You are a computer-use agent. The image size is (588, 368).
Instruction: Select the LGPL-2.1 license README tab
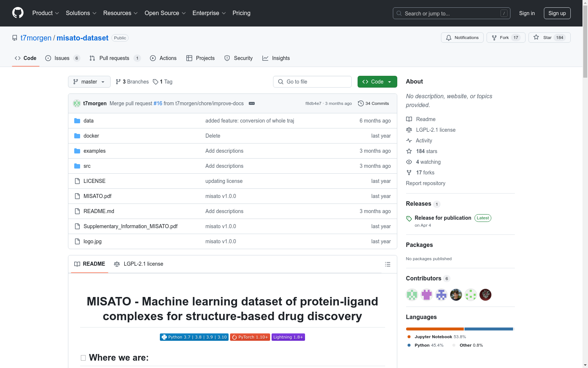pyautogui.click(x=139, y=264)
